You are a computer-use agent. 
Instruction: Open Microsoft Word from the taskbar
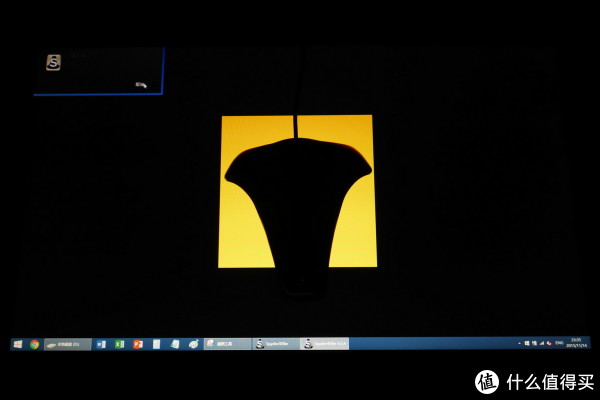[101, 344]
